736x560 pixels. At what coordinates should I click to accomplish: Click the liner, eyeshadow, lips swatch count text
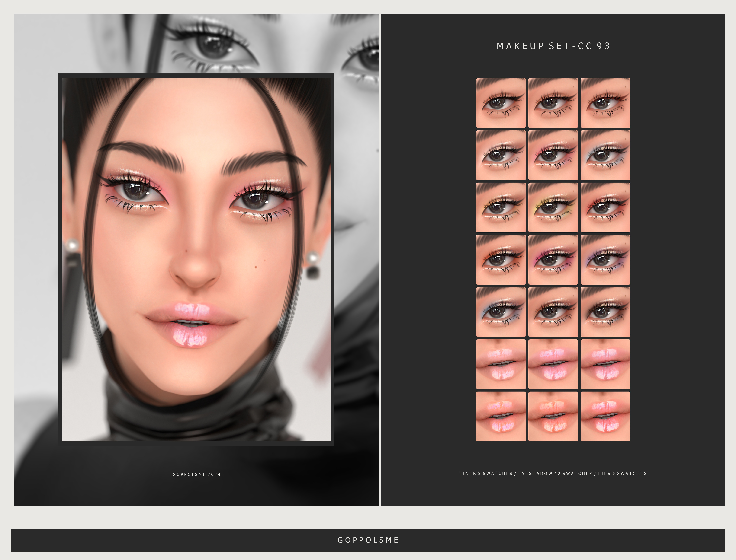coord(553,473)
